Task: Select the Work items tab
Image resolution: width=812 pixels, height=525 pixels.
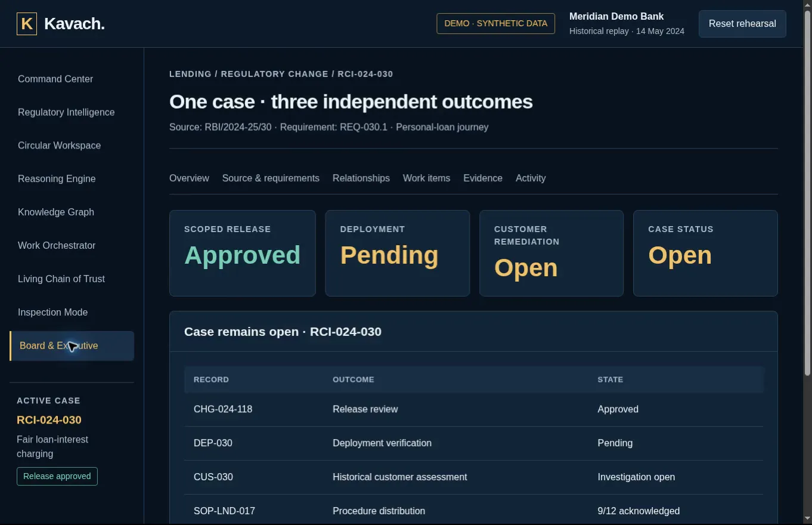Action: click(x=426, y=178)
